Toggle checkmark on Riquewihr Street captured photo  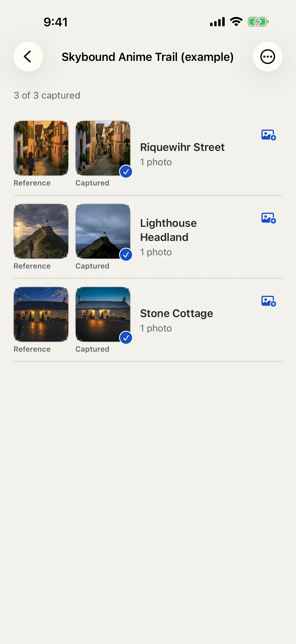click(126, 172)
